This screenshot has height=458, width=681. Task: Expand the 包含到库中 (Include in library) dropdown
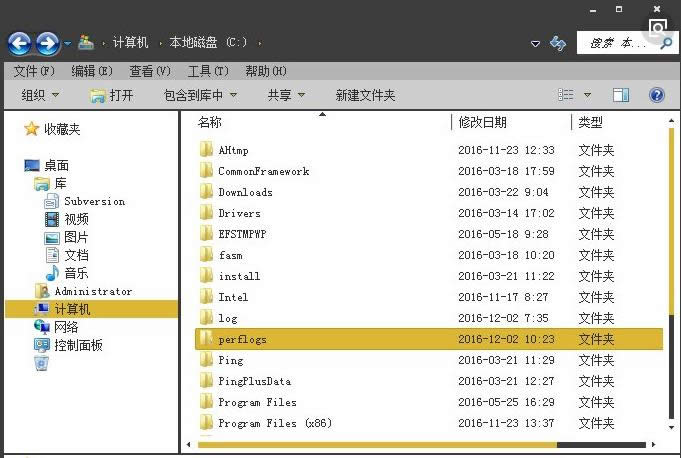click(200, 95)
